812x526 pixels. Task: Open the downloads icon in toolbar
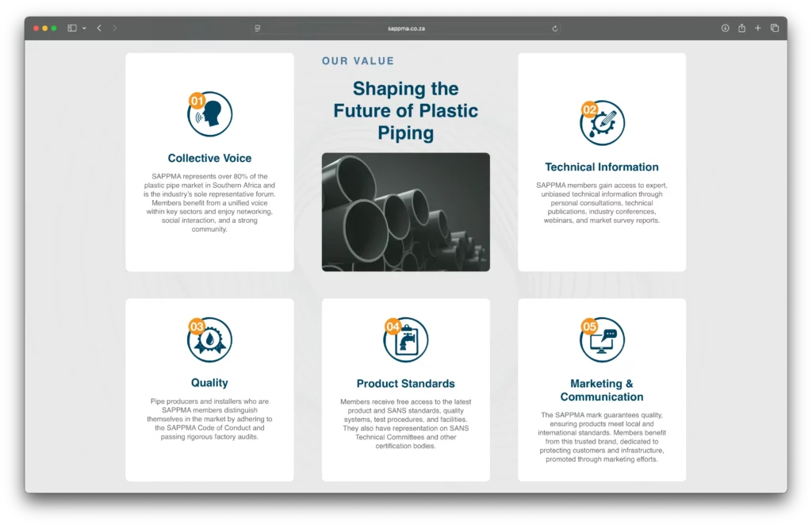[x=725, y=29]
